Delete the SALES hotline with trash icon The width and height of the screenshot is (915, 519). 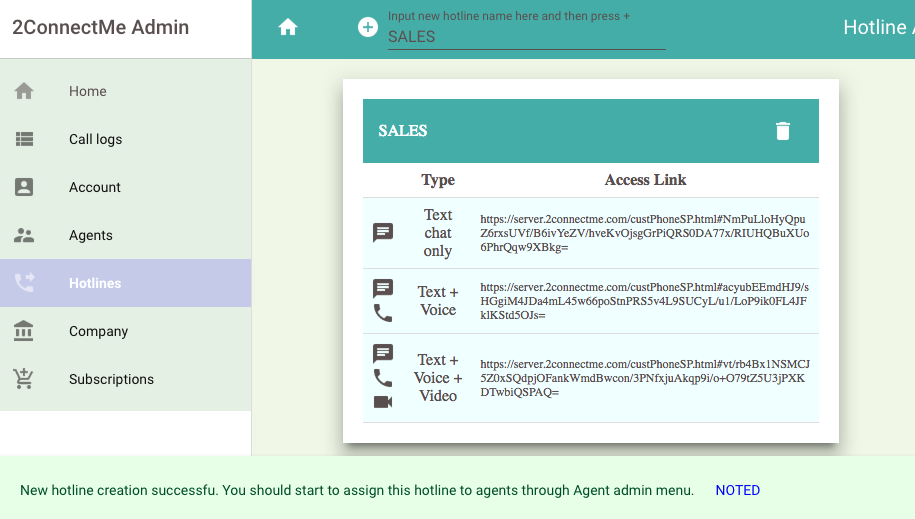coord(782,131)
